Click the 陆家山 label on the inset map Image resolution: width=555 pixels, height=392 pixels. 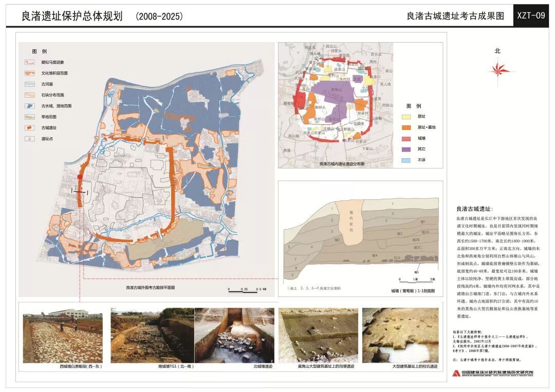[x=340, y=69]
